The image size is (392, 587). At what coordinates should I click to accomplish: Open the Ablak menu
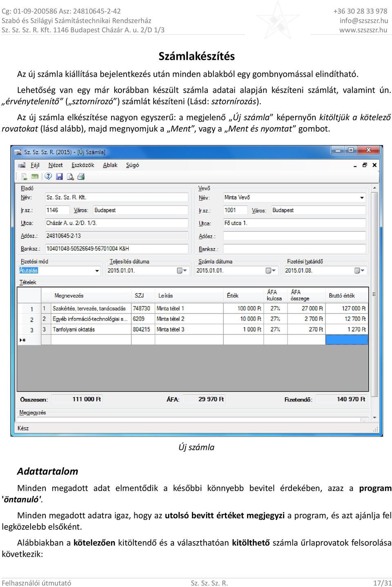tap(110, 165)
